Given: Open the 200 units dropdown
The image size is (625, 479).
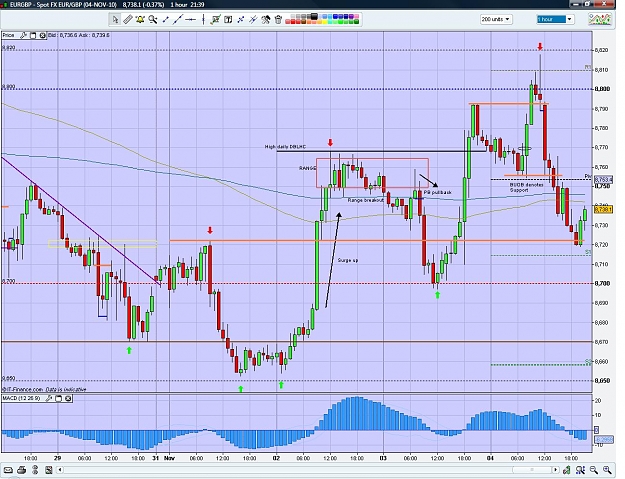Looking at the screenshot, I should pos(496,19).
